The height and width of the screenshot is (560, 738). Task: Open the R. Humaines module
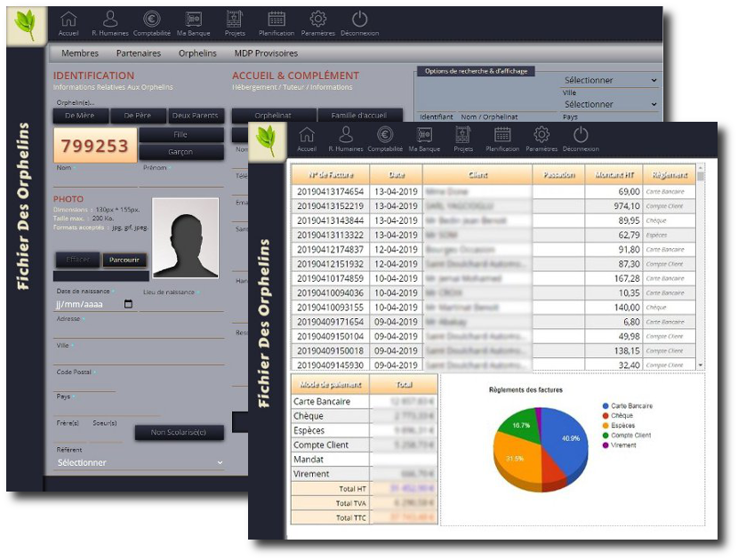pyautogui.click(x=109, y=22)
